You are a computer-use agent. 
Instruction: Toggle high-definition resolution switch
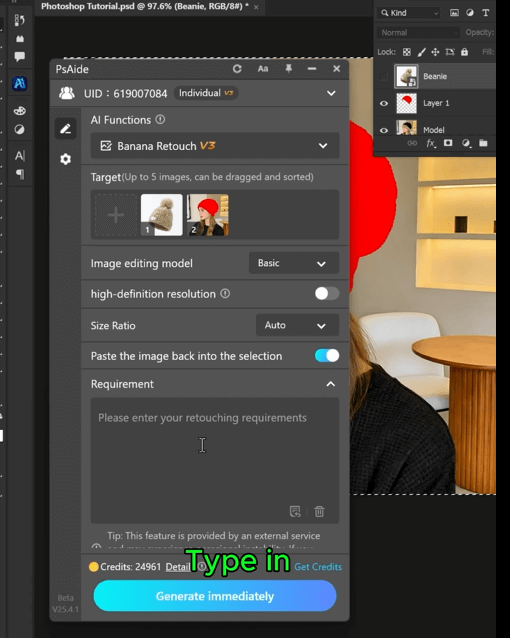coord(326,293)
